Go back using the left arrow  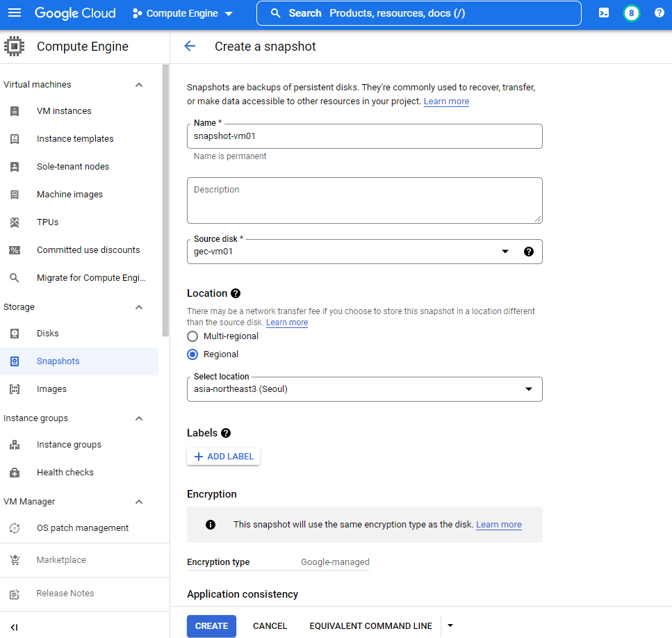pos(190,47)
